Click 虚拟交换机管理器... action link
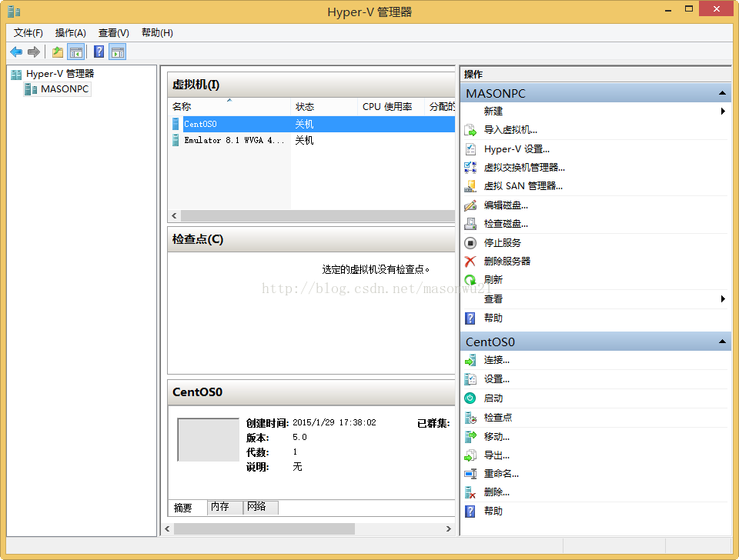This screenshot has height=560, width=739. [524, 168]
